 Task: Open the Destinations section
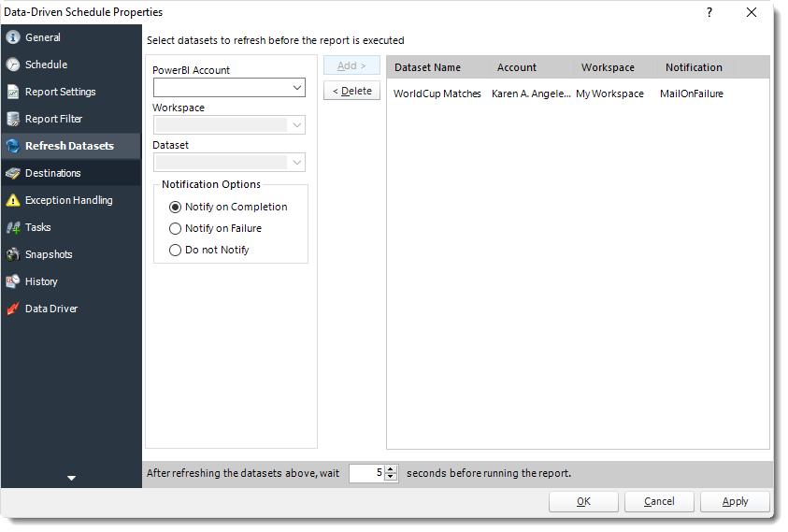click(x=71, y=173)
